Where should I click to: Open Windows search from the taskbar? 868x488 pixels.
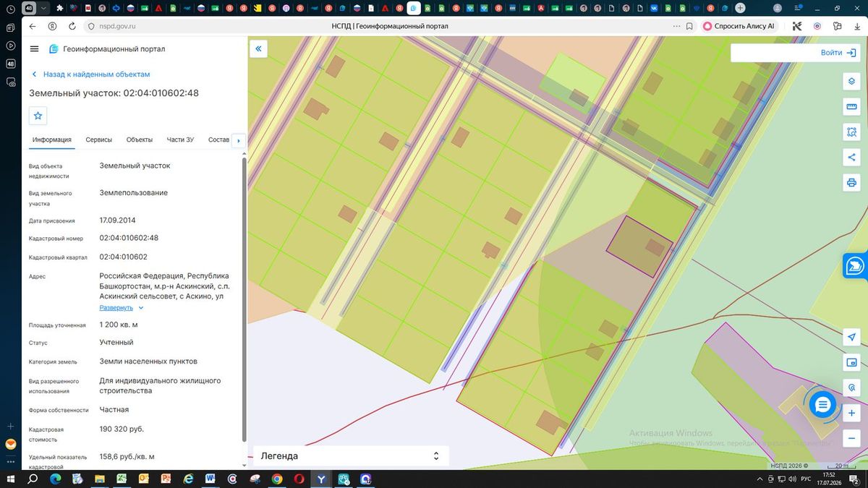click(x=33, y=479)
